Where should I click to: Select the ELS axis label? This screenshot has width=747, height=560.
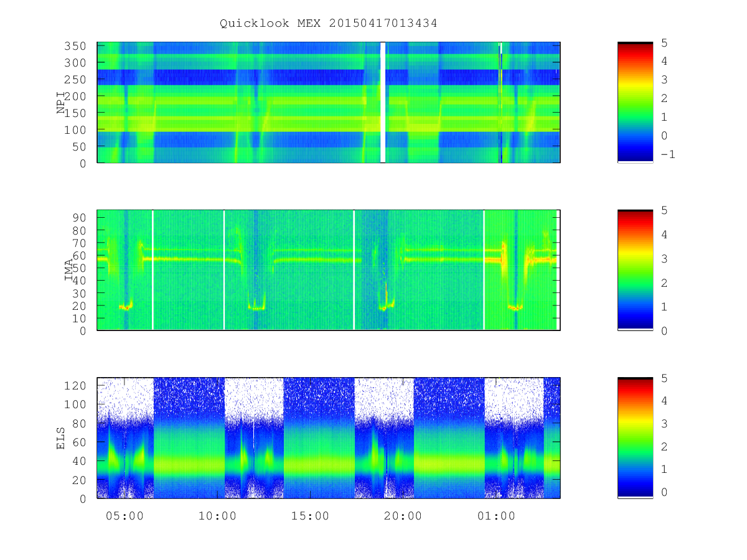(61, 438)
